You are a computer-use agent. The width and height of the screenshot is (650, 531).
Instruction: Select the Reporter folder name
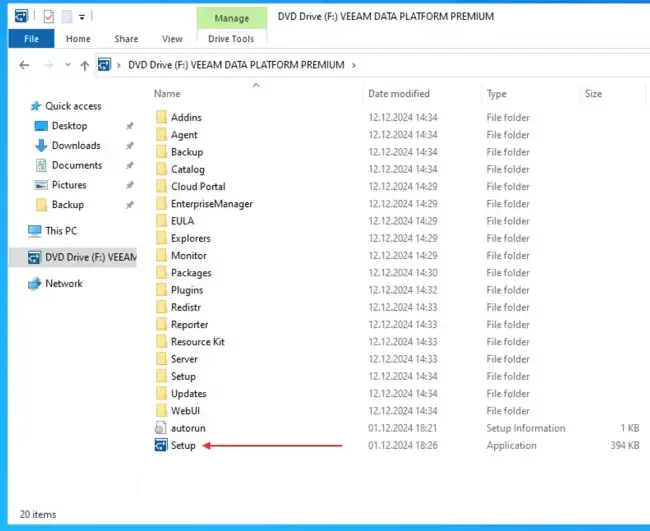point(189,325)
